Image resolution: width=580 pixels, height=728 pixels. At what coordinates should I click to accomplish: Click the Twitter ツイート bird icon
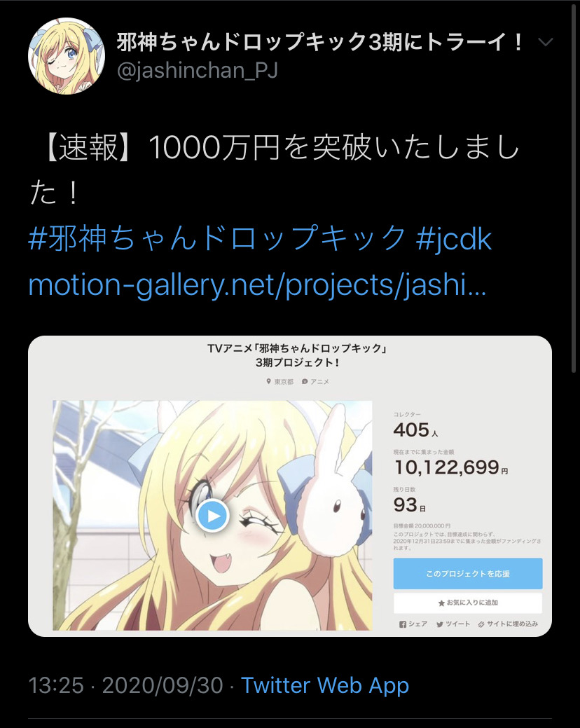coord(439,624)
